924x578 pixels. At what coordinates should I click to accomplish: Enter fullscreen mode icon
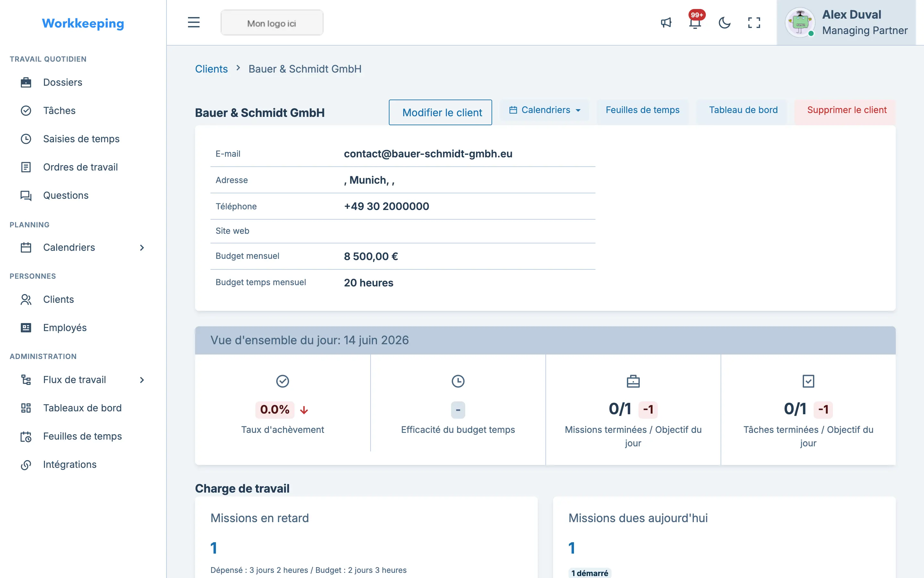754,22
